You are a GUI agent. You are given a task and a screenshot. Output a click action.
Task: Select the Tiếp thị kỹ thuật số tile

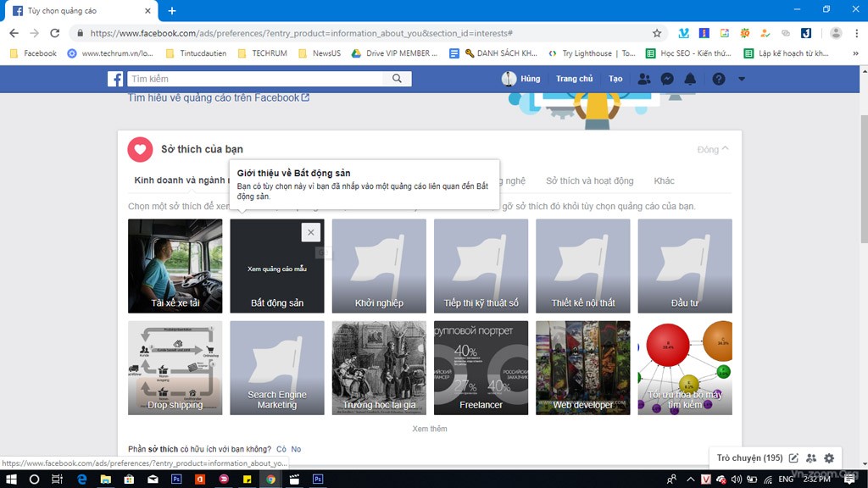pyautogui.click(x=481, y=266)
